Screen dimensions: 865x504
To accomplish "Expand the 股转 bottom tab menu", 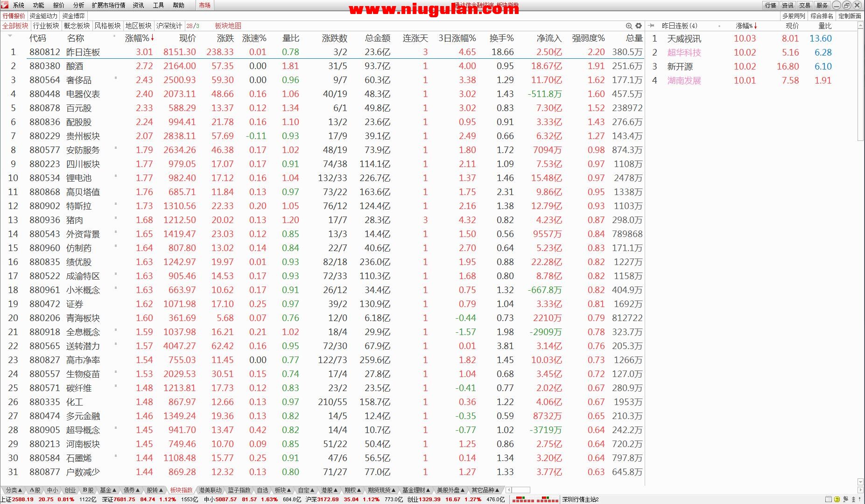I will [155, 490].
